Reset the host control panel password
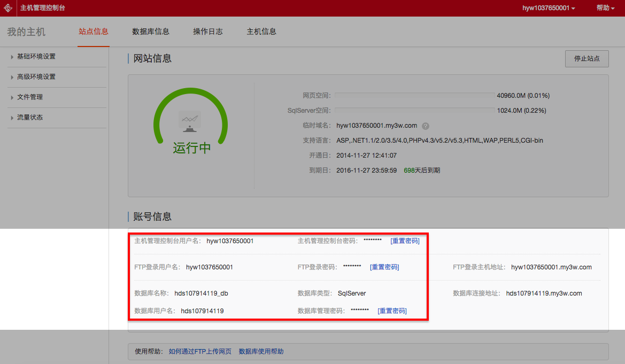This screenshot has width=625, height=364. pyautogui.click(x=405, y=241)
